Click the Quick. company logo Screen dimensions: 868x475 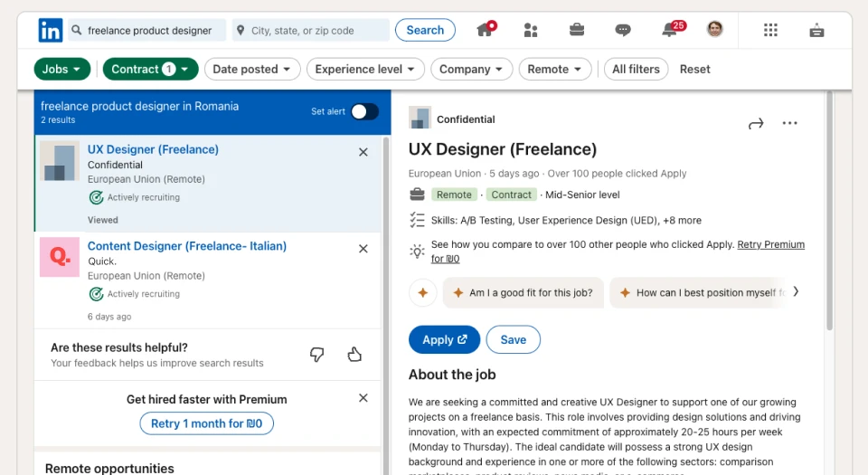click(60, 257)
